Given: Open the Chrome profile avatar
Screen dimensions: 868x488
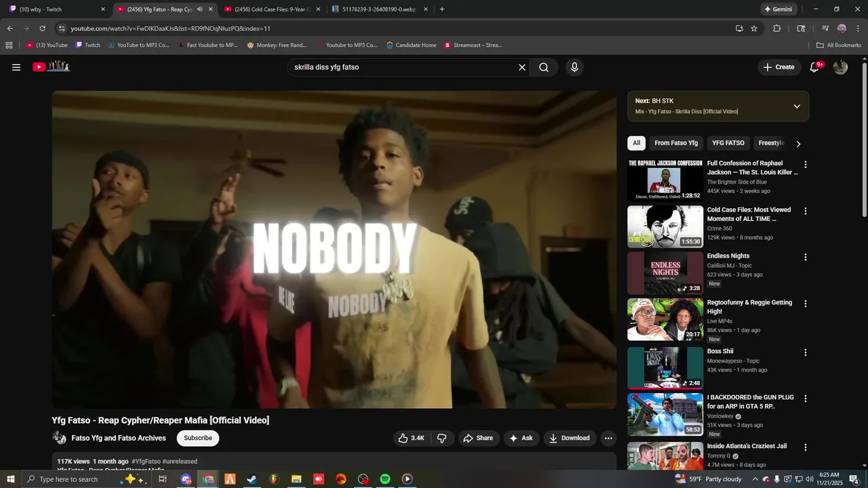Looking at the screenshot, I should tap(842, 28).
